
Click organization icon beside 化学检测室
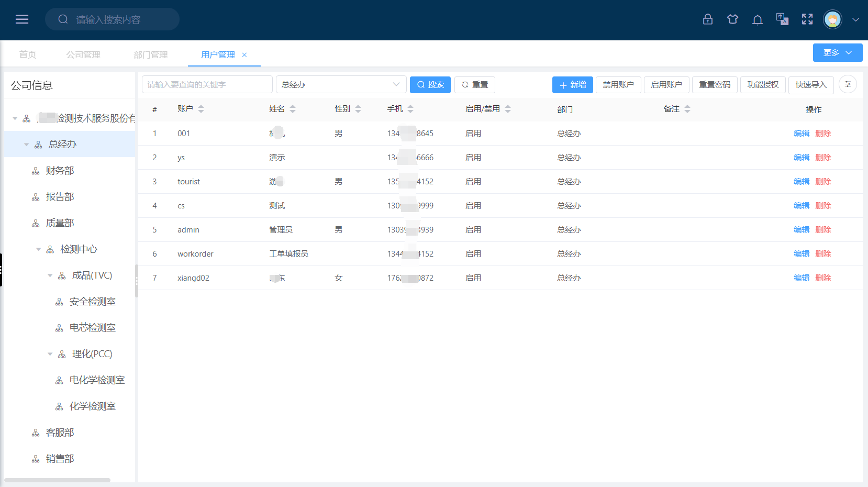point(59,407)
